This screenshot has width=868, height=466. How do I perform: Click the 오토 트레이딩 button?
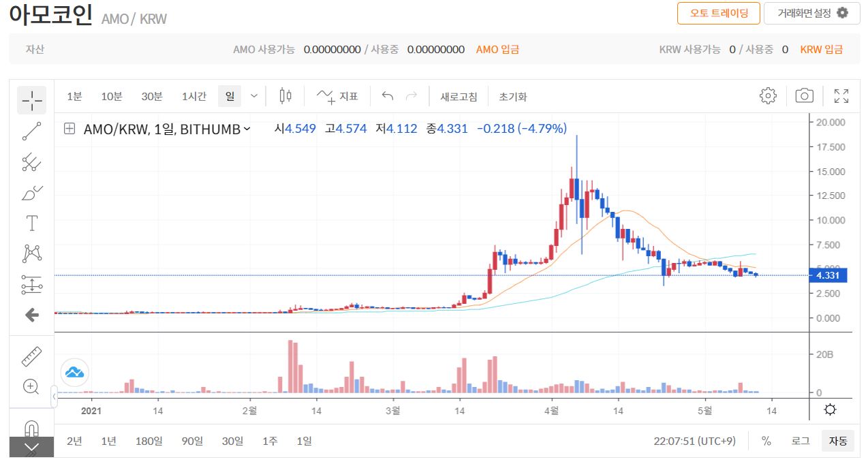(x=718, y=13)
